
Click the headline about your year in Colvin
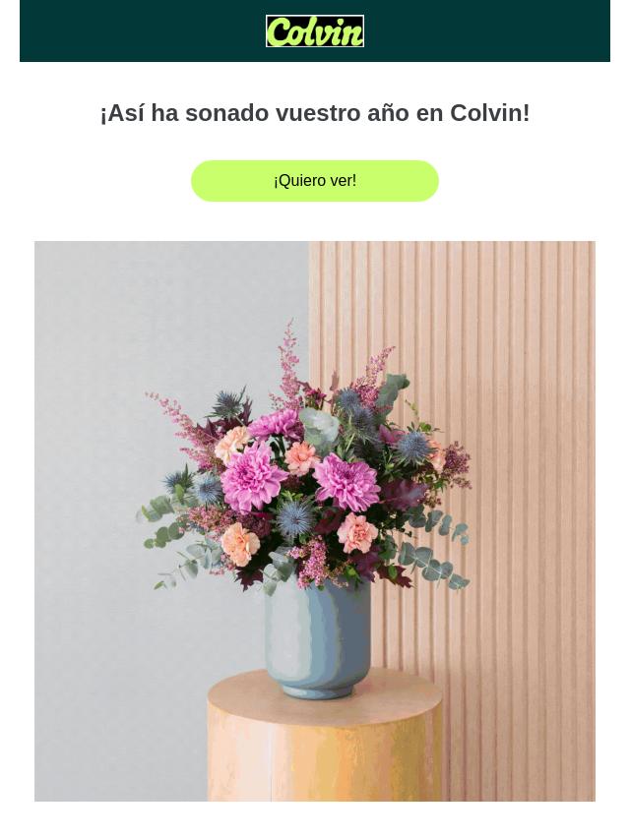315,113
